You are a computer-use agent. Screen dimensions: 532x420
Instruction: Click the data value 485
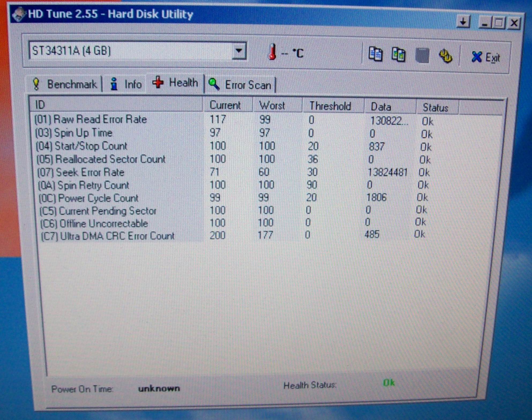372,235
